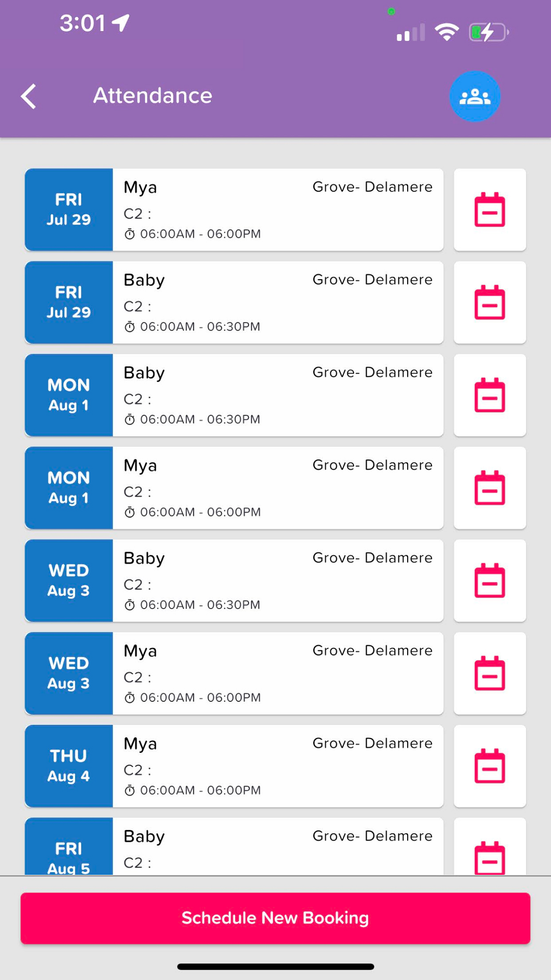Select Mya's Thu Aug 4 booking entry

[234, 766]
